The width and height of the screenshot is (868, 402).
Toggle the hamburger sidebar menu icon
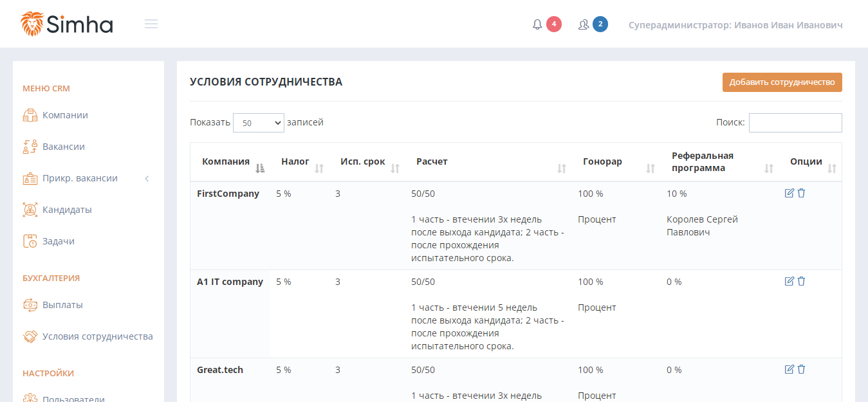point(151,24)
